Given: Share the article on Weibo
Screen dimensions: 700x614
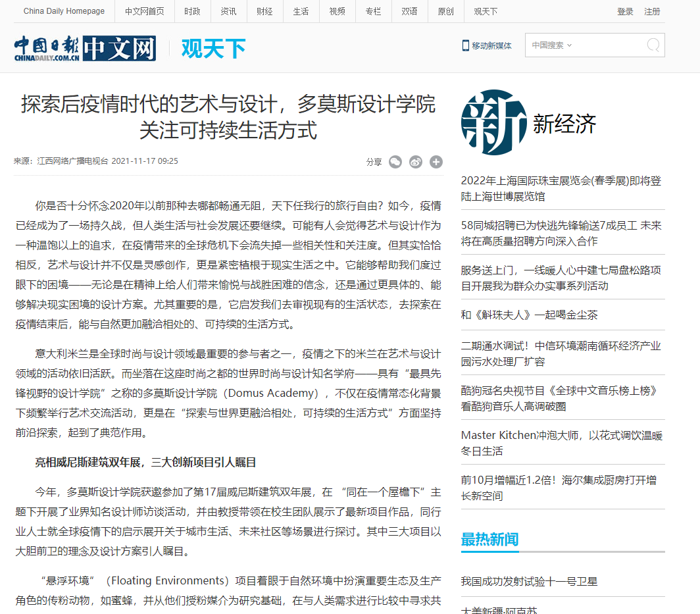Looking at the screenshot, I should pos(415,162).
